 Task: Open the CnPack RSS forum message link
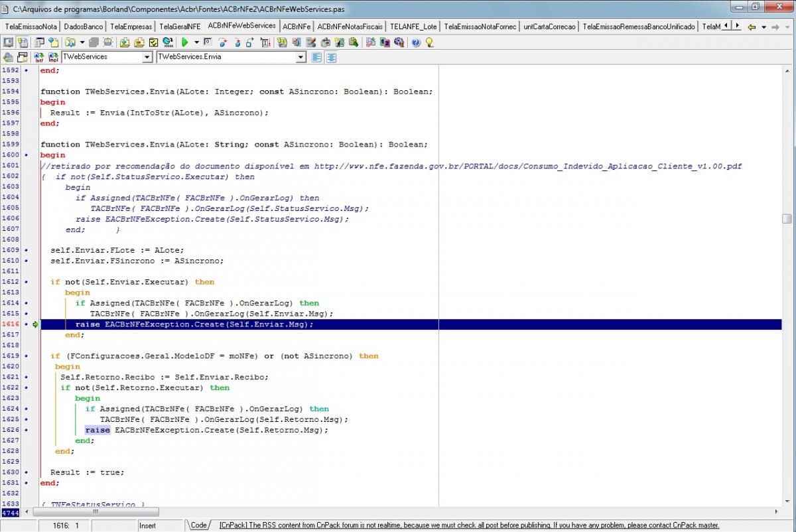pos(469,525)
